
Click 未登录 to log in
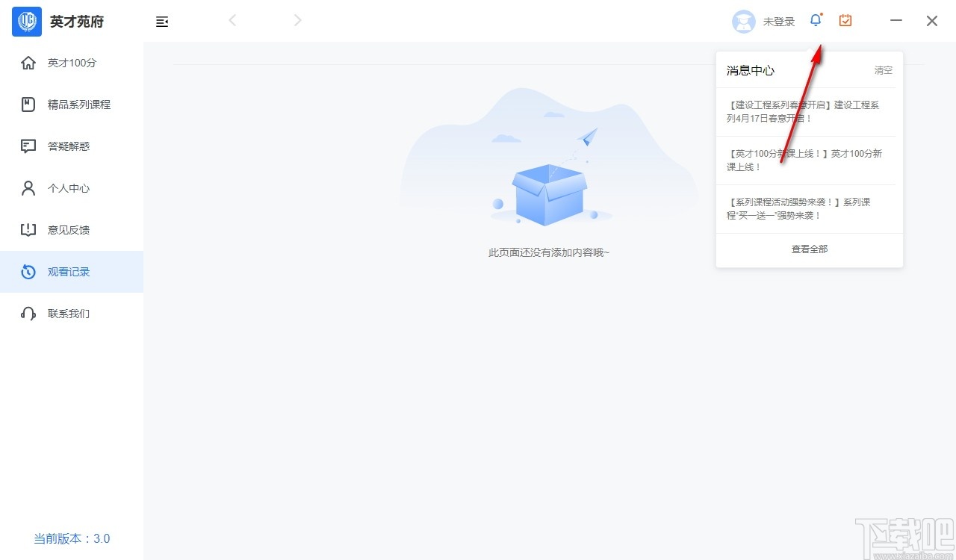pyautogui.click(x=779, y=22)
